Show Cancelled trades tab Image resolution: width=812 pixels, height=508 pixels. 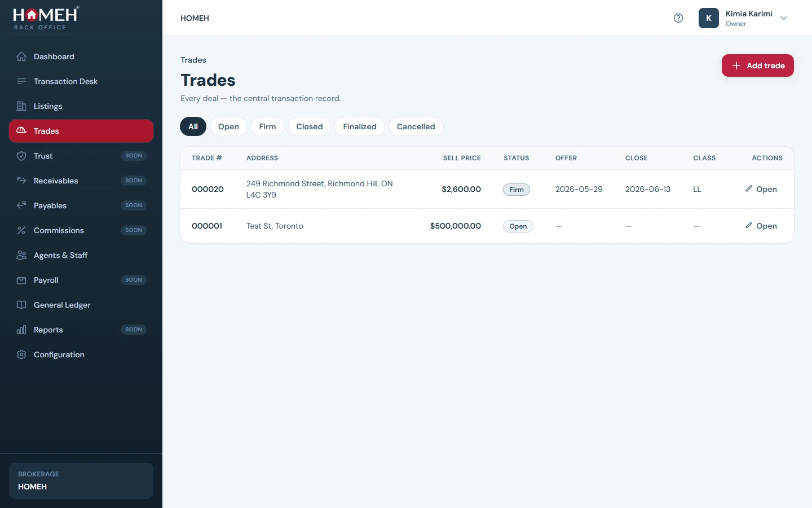(x=416, y=126)
